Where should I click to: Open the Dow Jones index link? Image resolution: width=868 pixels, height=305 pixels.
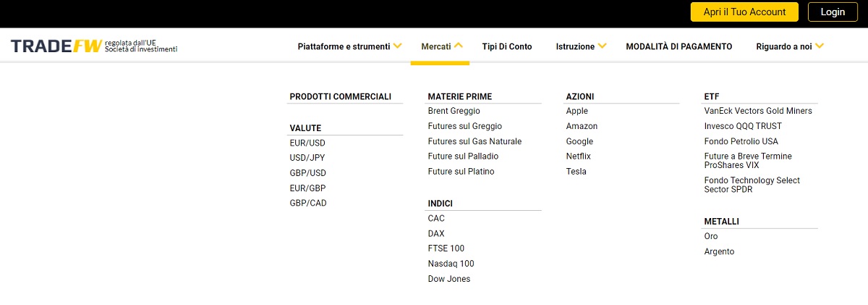tap(448, 280)
